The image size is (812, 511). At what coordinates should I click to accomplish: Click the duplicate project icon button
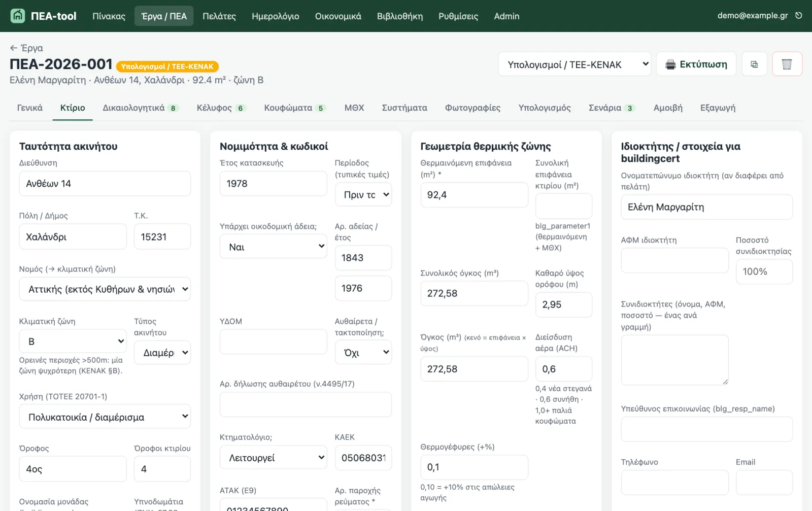click(x=754, y=64)
